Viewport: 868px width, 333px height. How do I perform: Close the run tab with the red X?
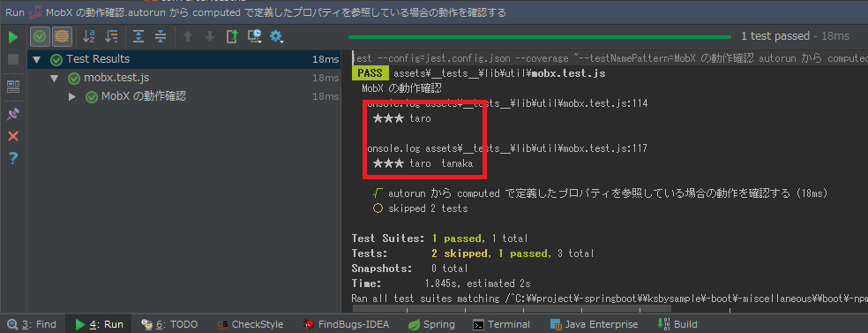tap(12, 136)
